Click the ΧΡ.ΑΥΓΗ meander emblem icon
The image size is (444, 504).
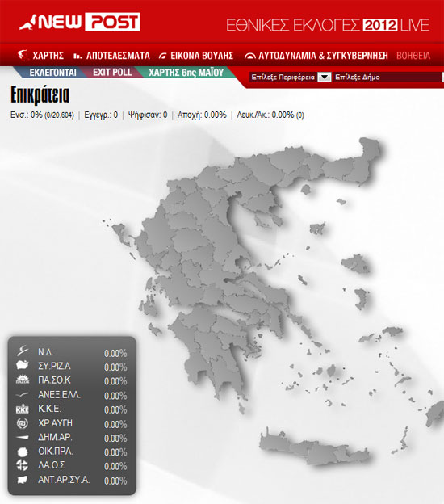[x=22, y=423]
